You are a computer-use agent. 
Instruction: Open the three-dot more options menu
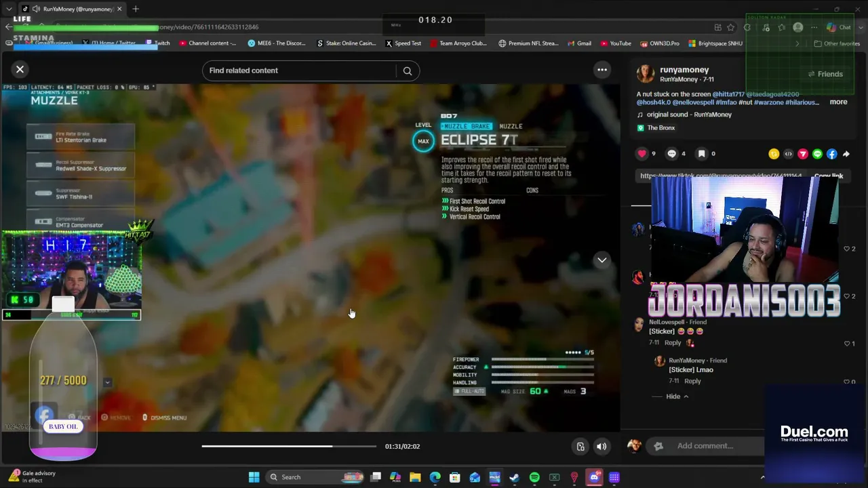coord(602,70)
